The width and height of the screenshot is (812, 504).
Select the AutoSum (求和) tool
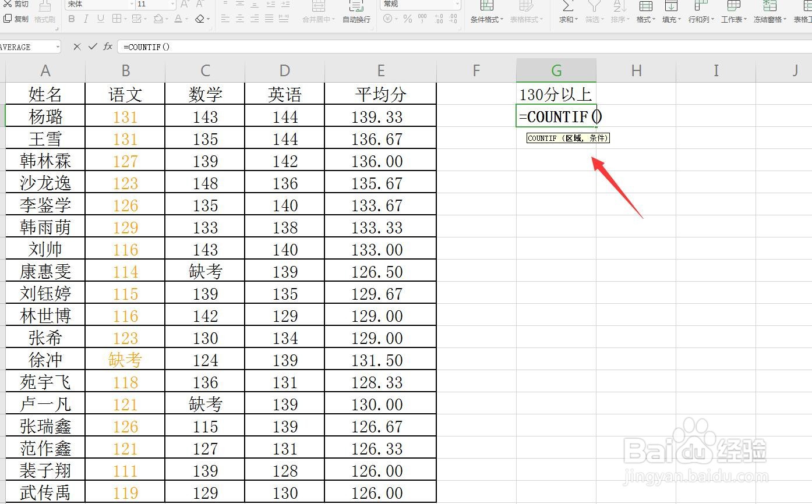pyautogui.click(x=566, y=10)
